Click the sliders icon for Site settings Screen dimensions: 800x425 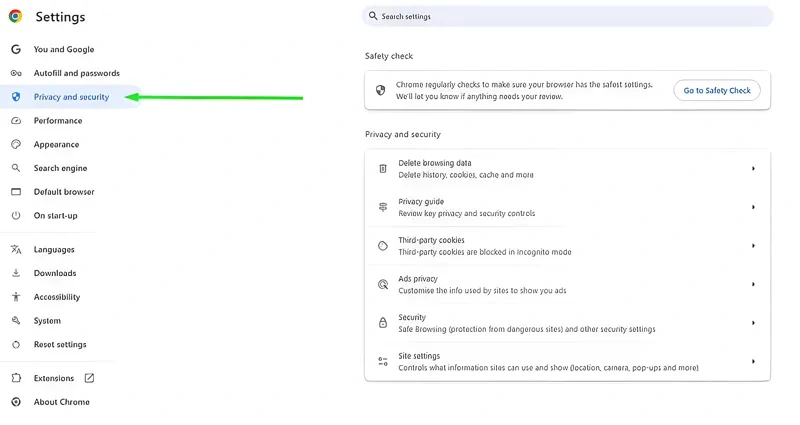pos(383,361)
